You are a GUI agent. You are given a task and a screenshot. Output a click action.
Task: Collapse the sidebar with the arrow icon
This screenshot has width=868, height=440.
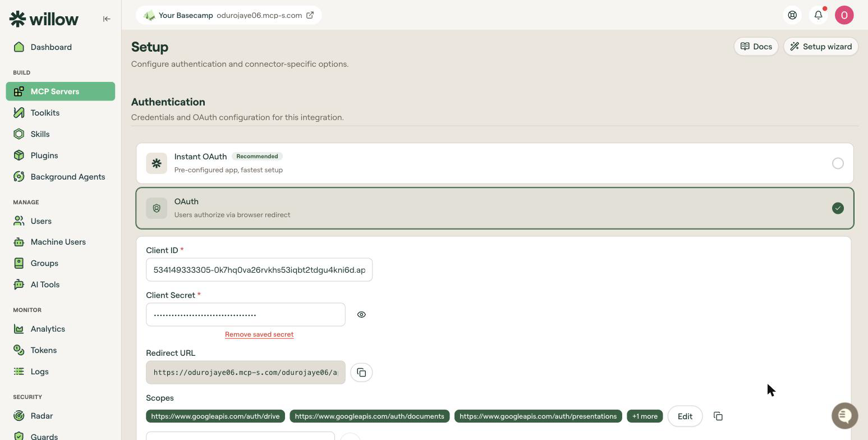pos(107,19)
